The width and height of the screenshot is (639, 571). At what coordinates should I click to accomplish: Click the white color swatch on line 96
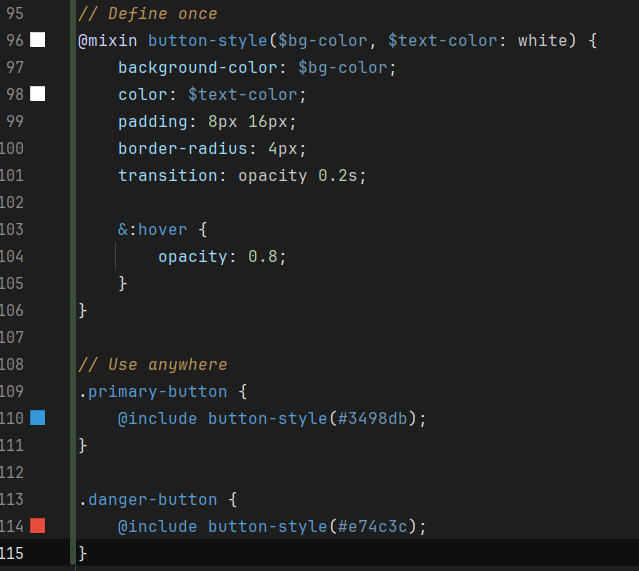tap(38, 41)
